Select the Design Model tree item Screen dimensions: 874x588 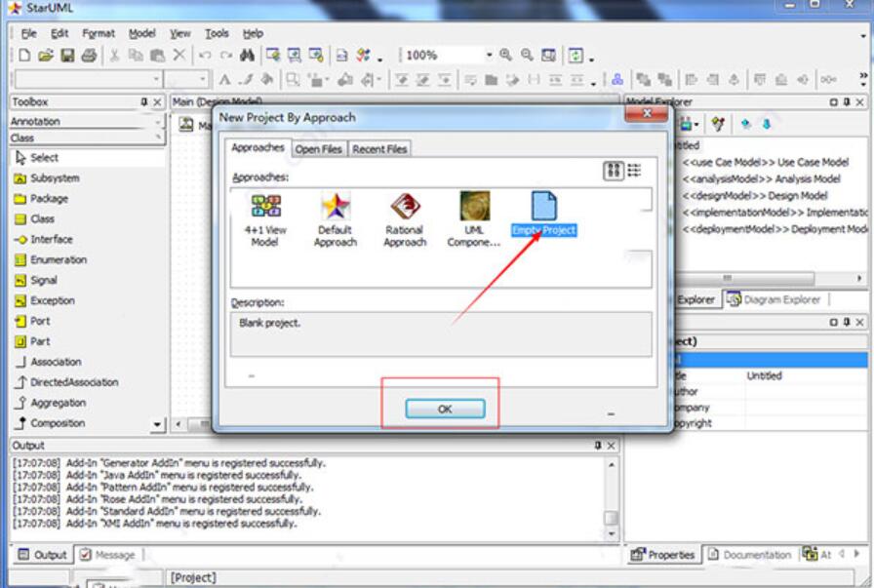(x=755, y=196)
